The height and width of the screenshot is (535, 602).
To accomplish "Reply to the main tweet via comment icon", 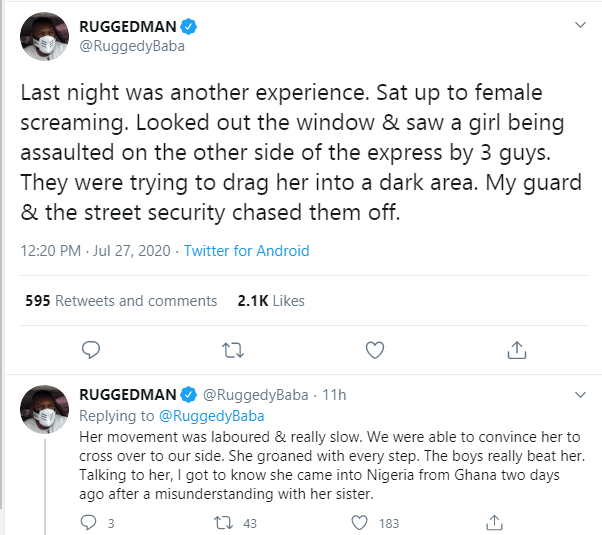I will coord(90,350).
